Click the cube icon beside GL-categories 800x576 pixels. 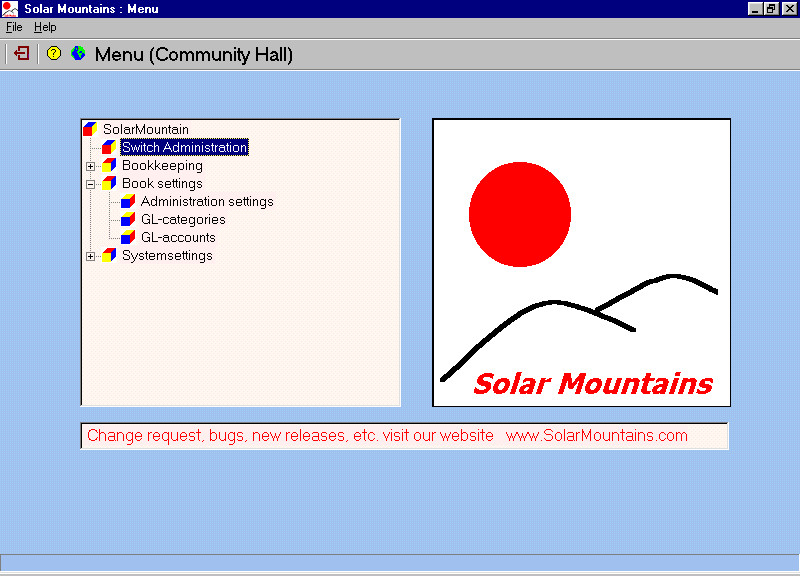[x=128, y=219]
